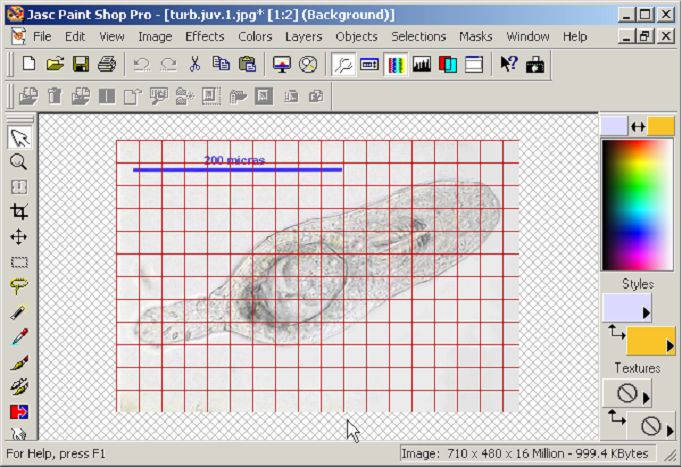Click the orange background color swatch
681x467 pixels.
click(661, 126)
